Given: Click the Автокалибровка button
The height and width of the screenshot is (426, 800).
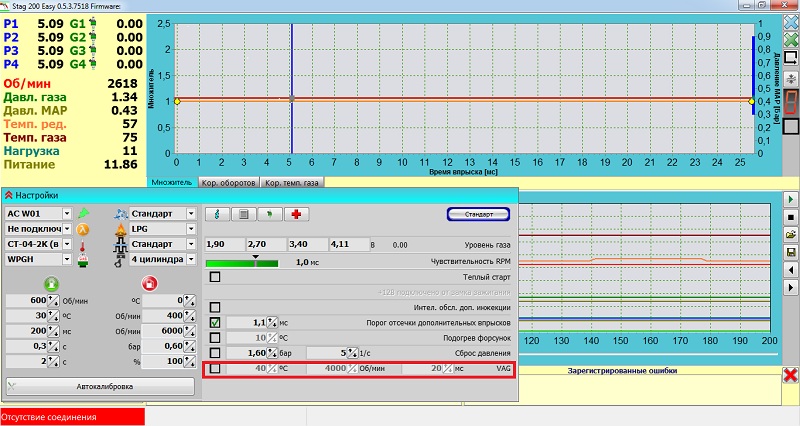Looking at the screenshot, I should tap(100, 385).
